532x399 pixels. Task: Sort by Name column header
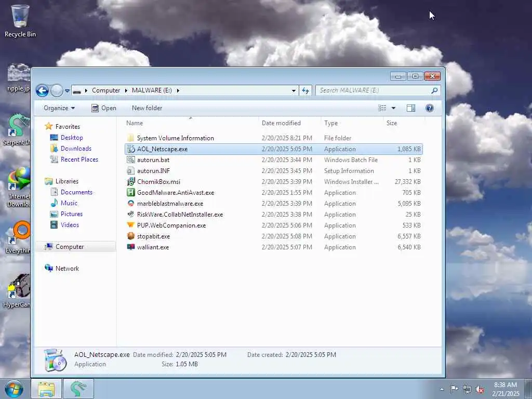pos(135,123)
